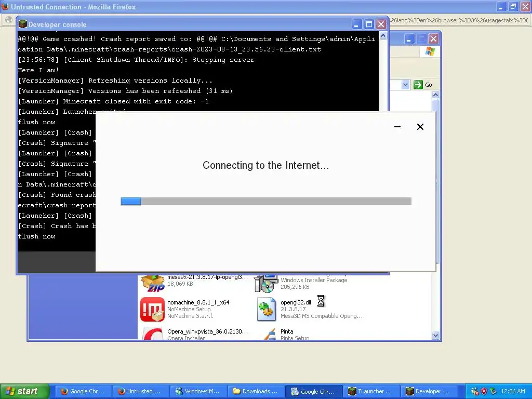The width and height of the screenshot is (532, 399).
Task: Click the network tray icon with red x
Action: click(x=475, y=391)
